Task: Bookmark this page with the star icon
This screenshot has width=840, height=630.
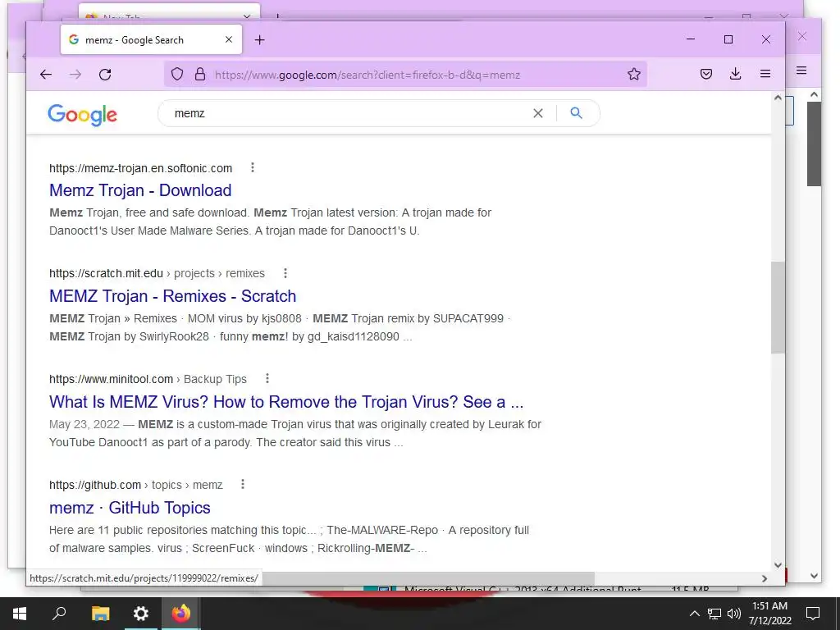Action: tap(634, 74)
